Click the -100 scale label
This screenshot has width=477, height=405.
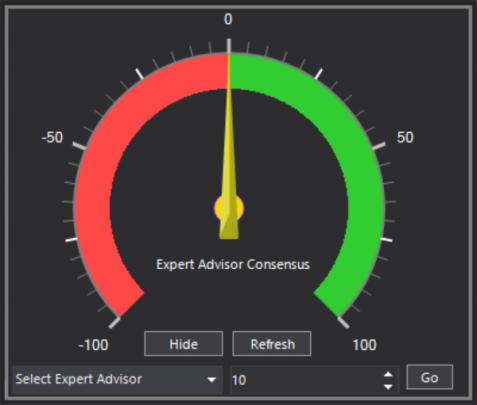[93, 345]
